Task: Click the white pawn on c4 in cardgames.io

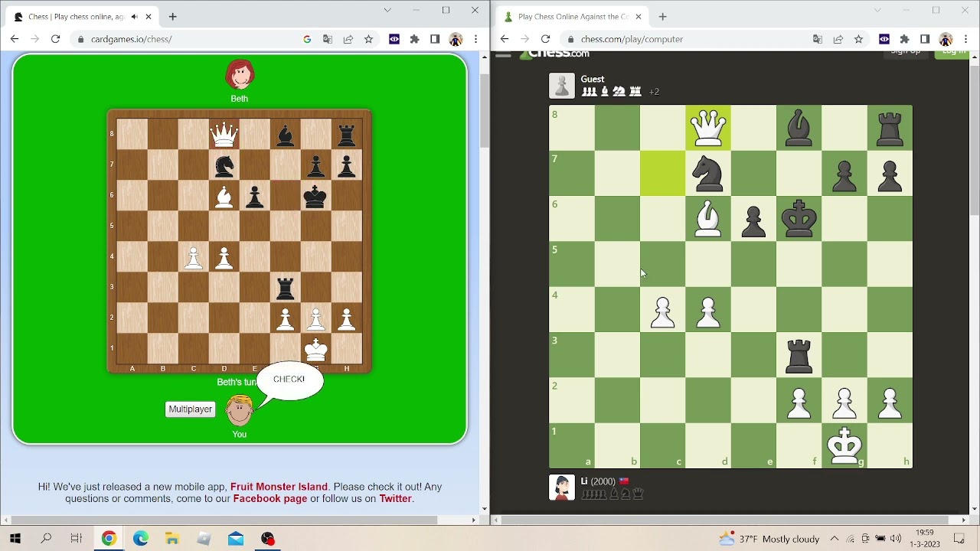Action: click(x=194, y=257)
